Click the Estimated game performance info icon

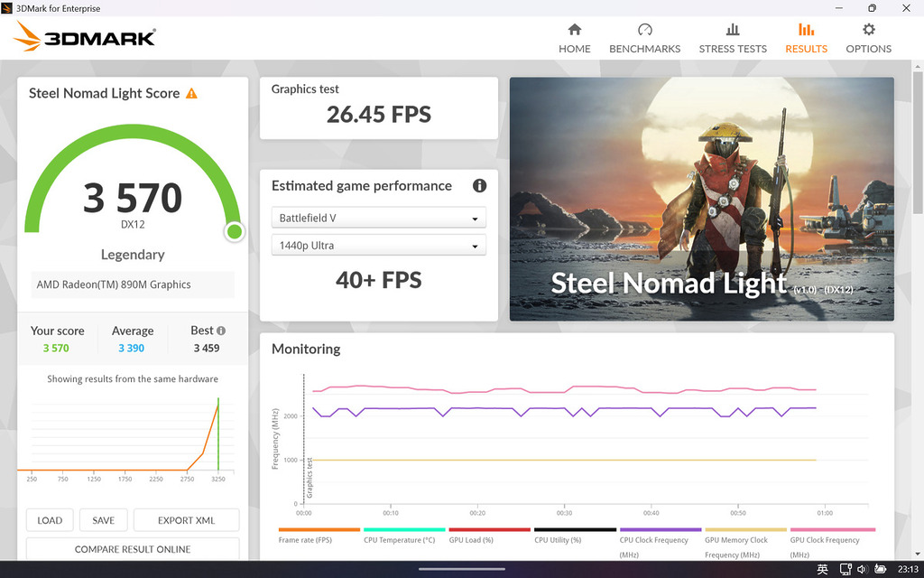(x=479, y=185)
